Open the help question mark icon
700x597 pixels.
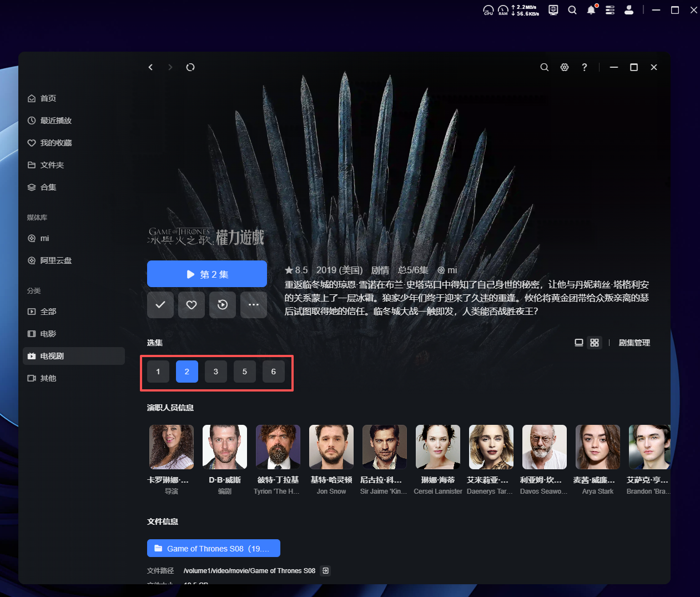pyautogui.click(x=585, y=67)
